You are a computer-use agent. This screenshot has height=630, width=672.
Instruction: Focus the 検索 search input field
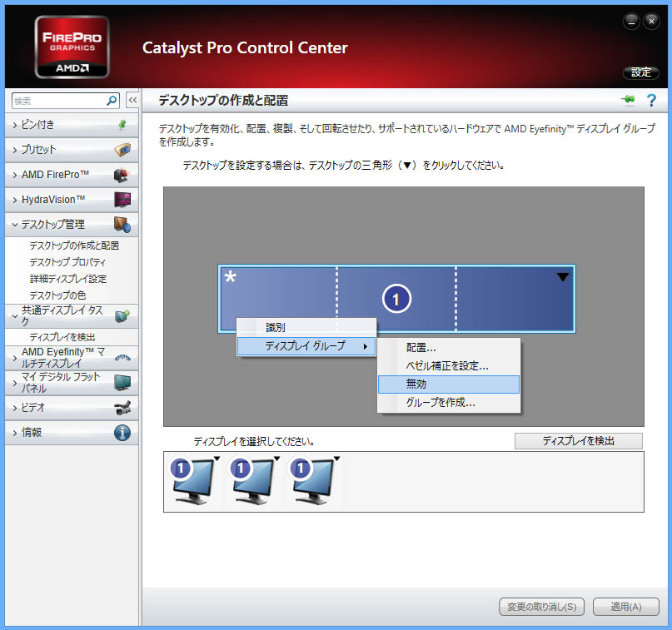point(60,101)
